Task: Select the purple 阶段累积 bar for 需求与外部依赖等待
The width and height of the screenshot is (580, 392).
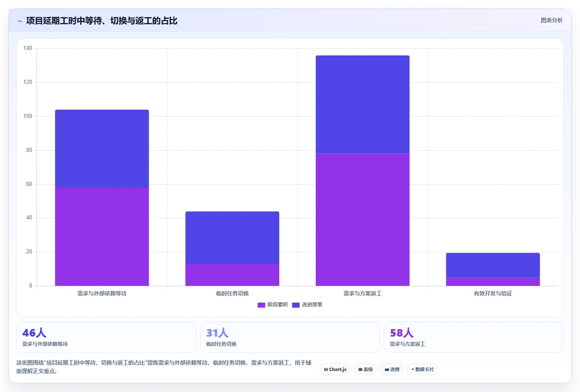Action: coord(102,237)
